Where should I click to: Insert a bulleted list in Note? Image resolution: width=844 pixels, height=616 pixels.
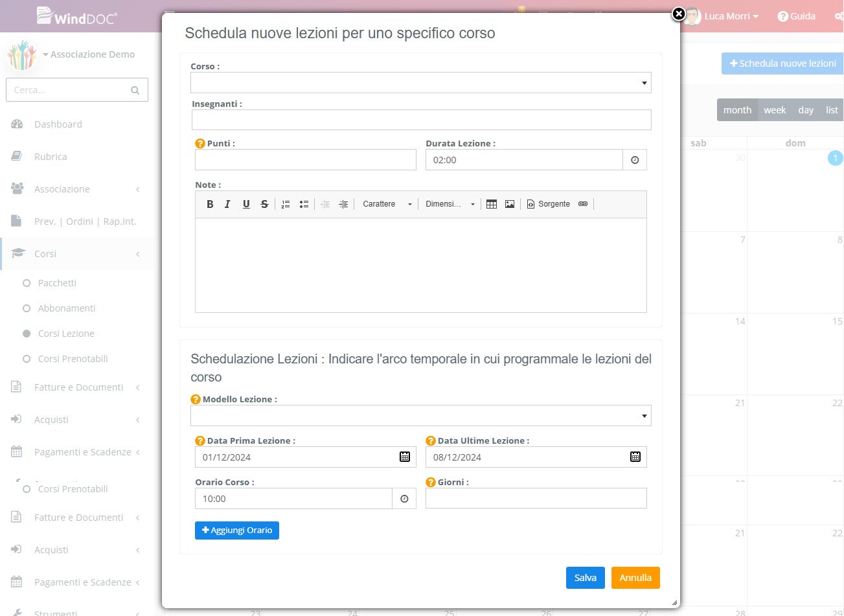click(x=304, y=204)
